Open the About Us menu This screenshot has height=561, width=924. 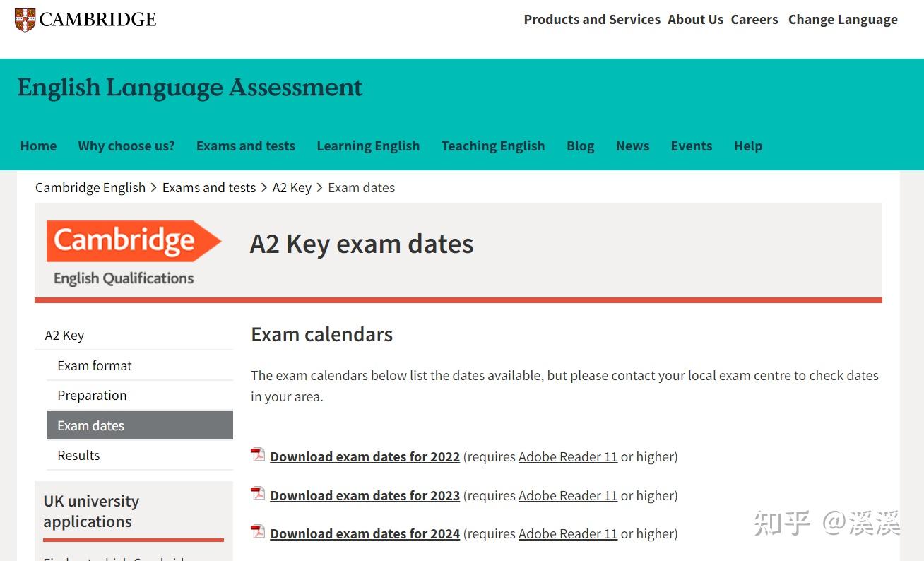point(695,20)
